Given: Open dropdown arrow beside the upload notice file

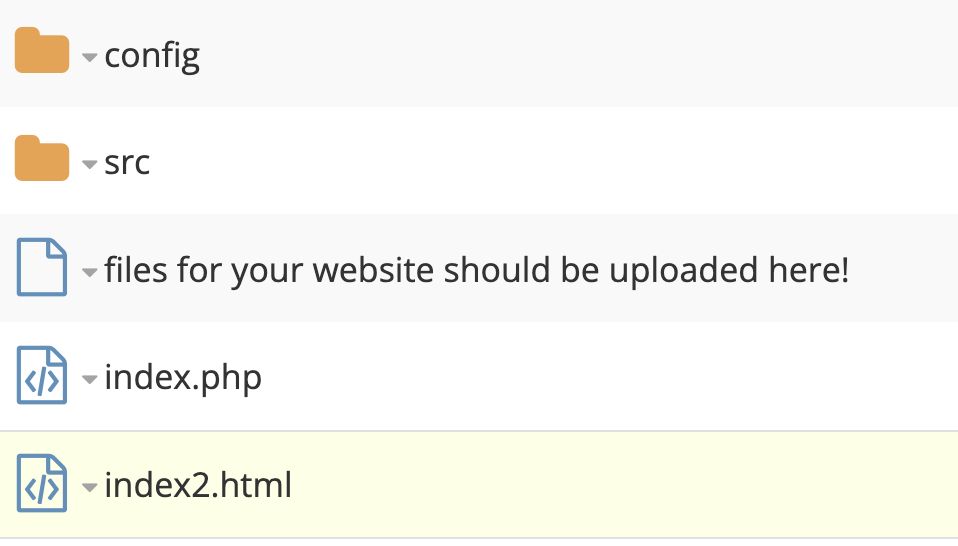Looking at the screenshot, I should coord(90,272).
